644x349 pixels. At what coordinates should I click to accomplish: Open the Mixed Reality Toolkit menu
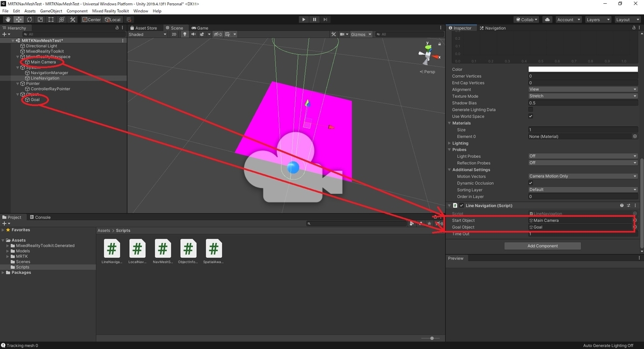[x=111, y=11]
